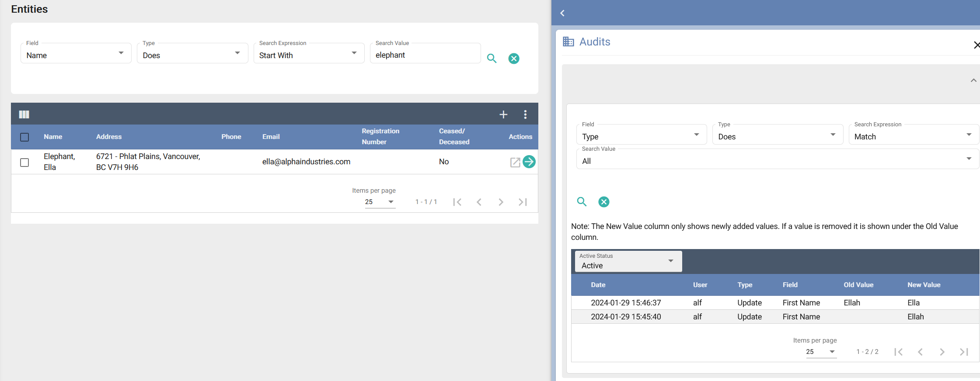Open the Entities table more options menu
Viewport: 980px width, 381px height.
click(525, 114)
